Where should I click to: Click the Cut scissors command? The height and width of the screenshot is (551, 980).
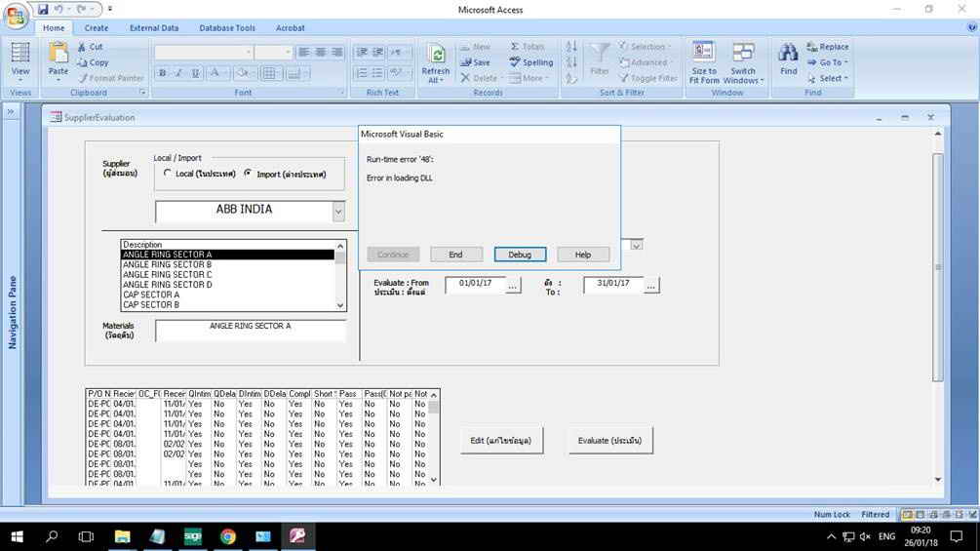pos(91,47)
